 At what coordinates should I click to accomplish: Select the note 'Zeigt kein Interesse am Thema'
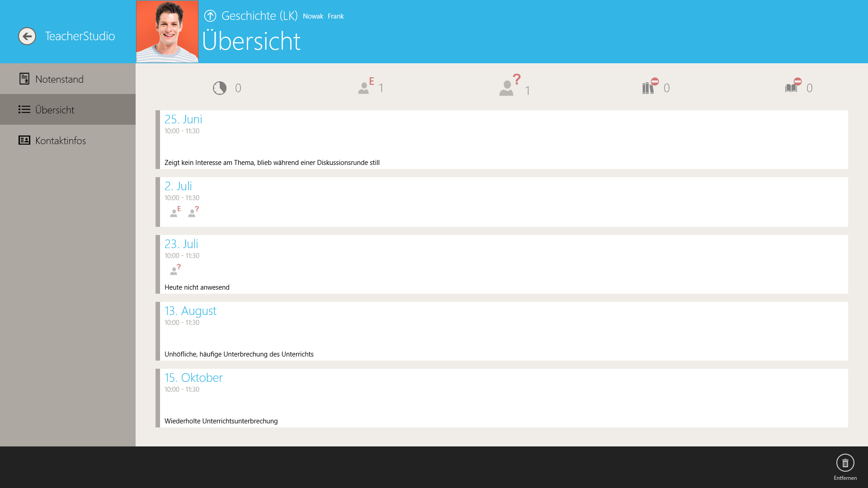click(x=272, y=163)
